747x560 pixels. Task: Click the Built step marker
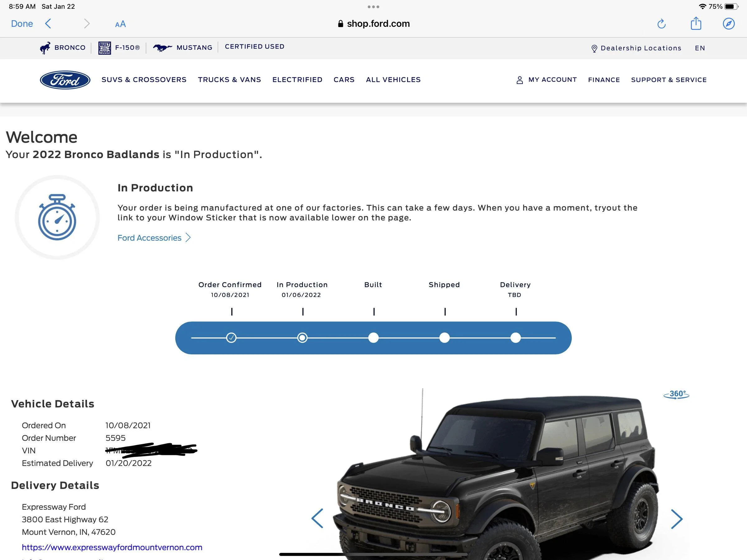(x=374, y=338)
